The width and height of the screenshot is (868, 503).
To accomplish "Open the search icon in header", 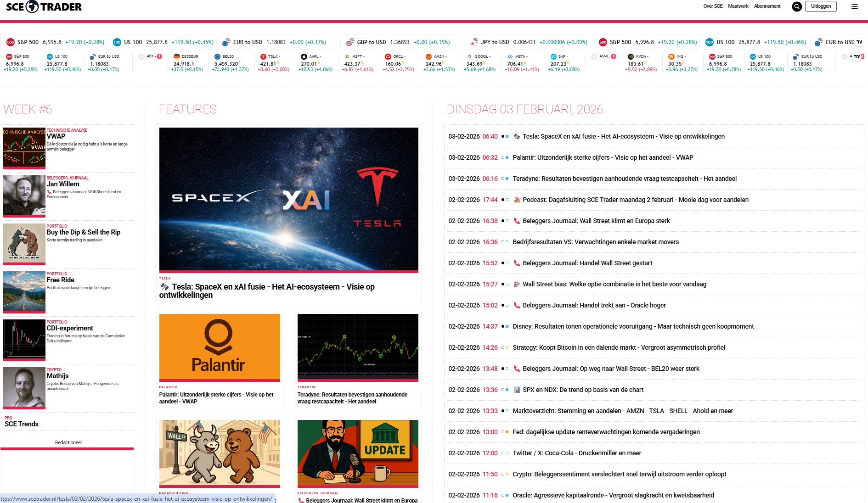I will (x=797, y=6).
